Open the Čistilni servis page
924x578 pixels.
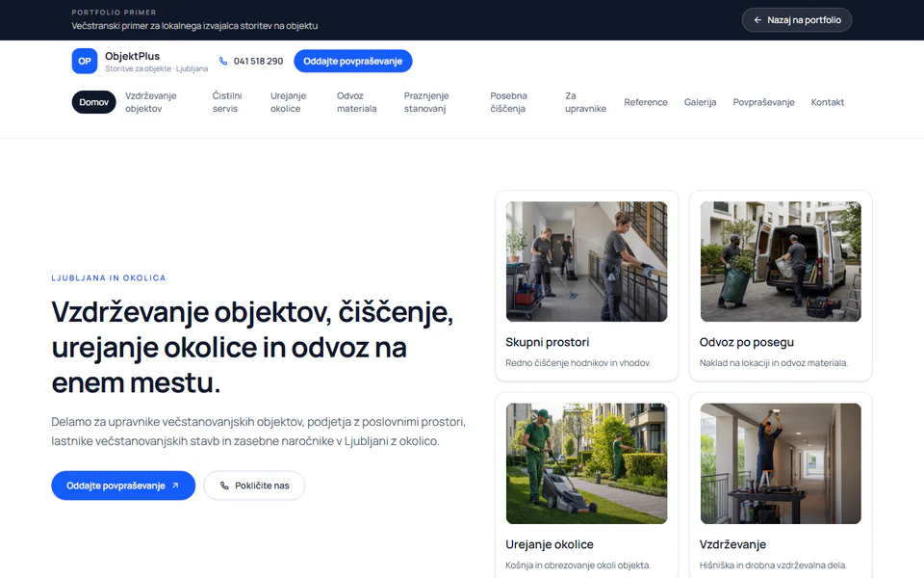coord(227,102)
